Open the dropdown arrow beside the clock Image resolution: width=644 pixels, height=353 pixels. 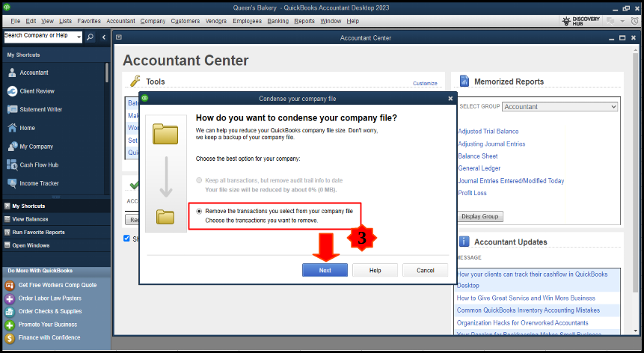[622, 21]
